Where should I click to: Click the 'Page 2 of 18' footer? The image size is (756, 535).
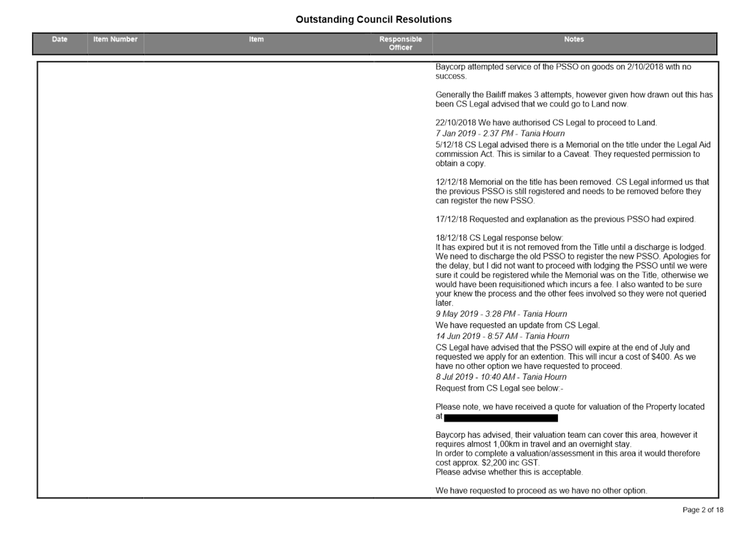[703, 510]
